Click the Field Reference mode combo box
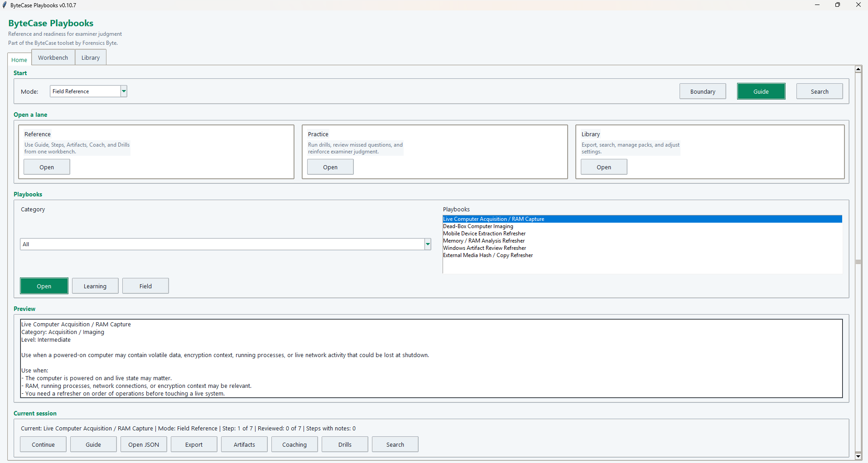The width and height of the screenshot is (868, 463). click(88, 91)
